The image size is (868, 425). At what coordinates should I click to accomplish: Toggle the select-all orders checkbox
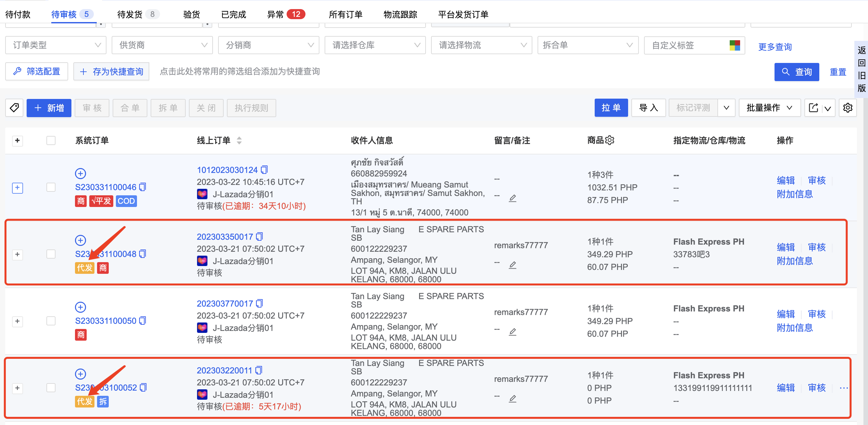coord(51,140)
